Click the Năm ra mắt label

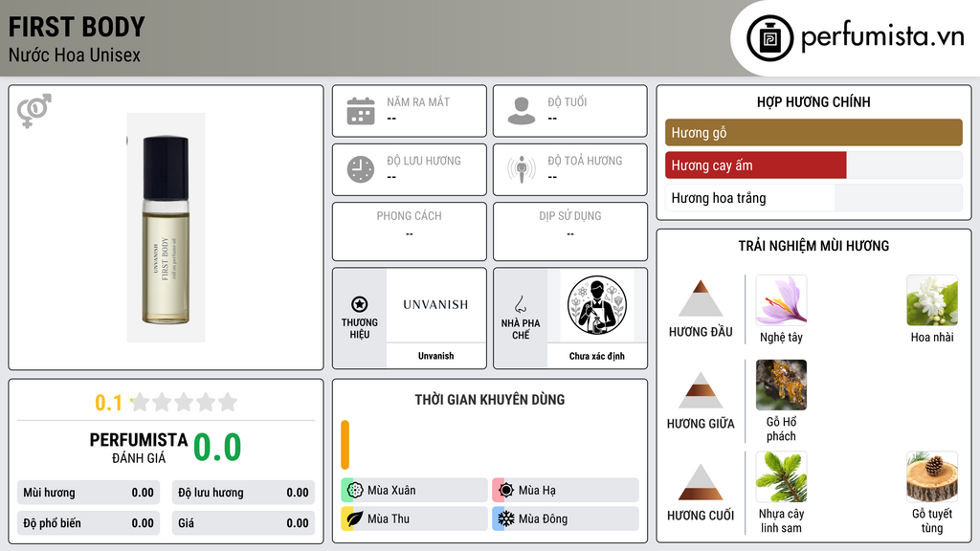point(418,101)
